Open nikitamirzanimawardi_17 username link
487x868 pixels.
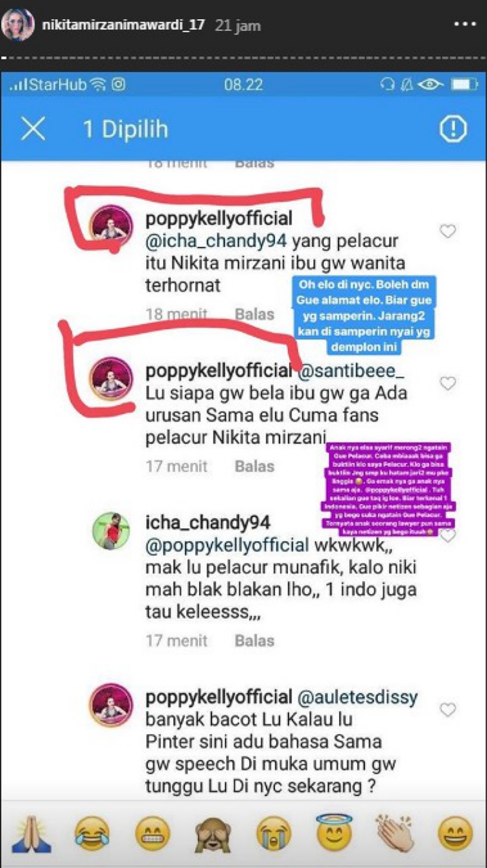click(123, 25)
